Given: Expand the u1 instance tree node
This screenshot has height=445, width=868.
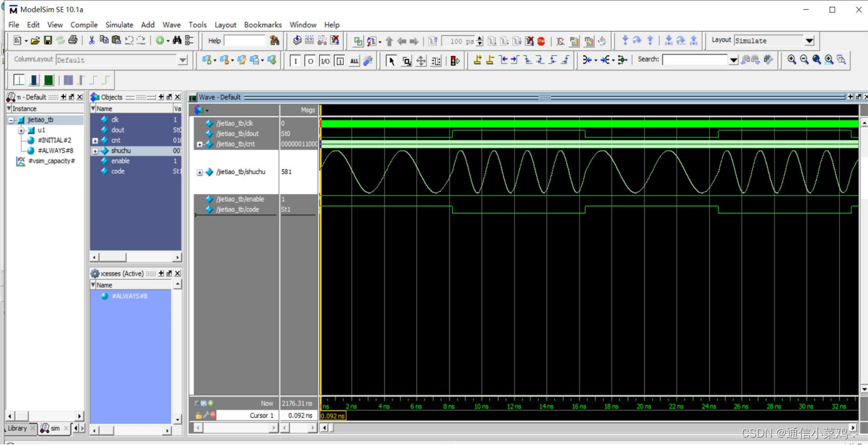Looking at the screenshot, I should (x=21, y=131).
